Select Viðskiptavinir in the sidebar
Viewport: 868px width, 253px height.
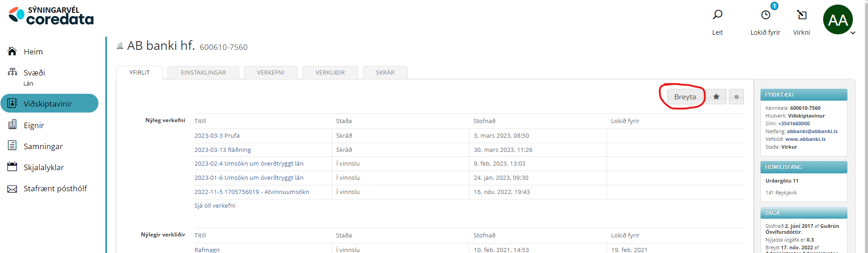pos(48,104)
